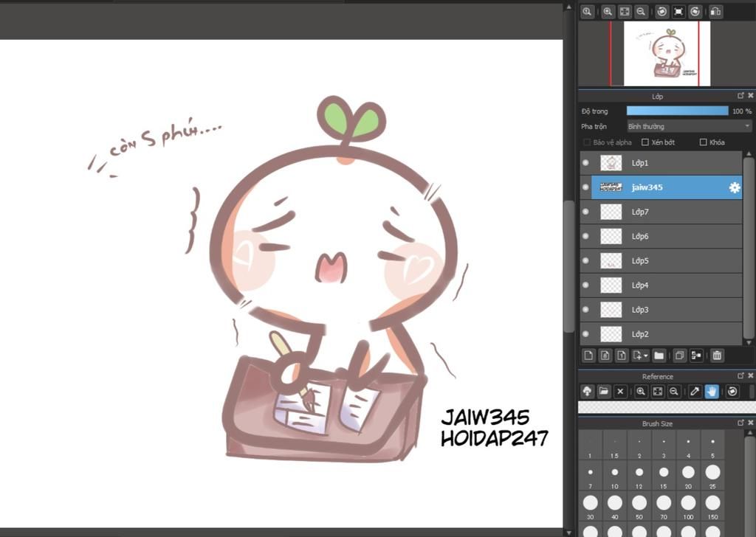Toggle visibility of layer Lớp6

pyautogui.click(x=585, y=236)
